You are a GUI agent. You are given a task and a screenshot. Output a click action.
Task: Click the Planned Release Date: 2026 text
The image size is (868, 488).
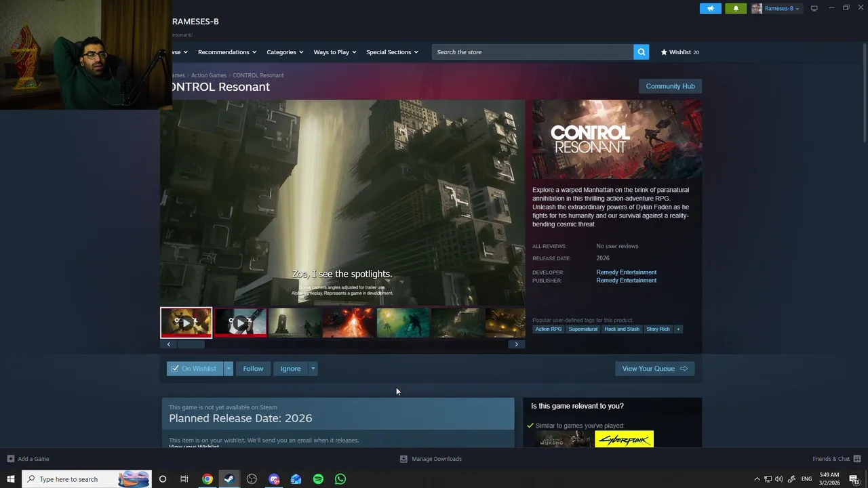click(241, 418)
